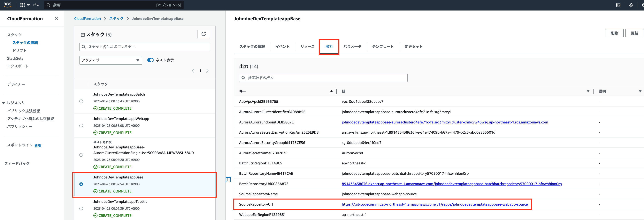Click the AppVpcVpcId2B965755 key cell
The height and width of the screenshot is (220, 644).
point(258,102)
